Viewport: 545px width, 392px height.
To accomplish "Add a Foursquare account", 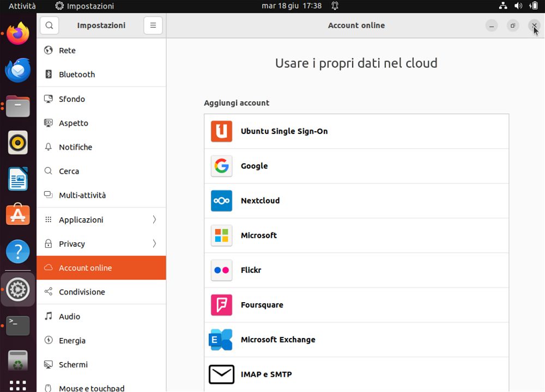I will click(356, 305).
